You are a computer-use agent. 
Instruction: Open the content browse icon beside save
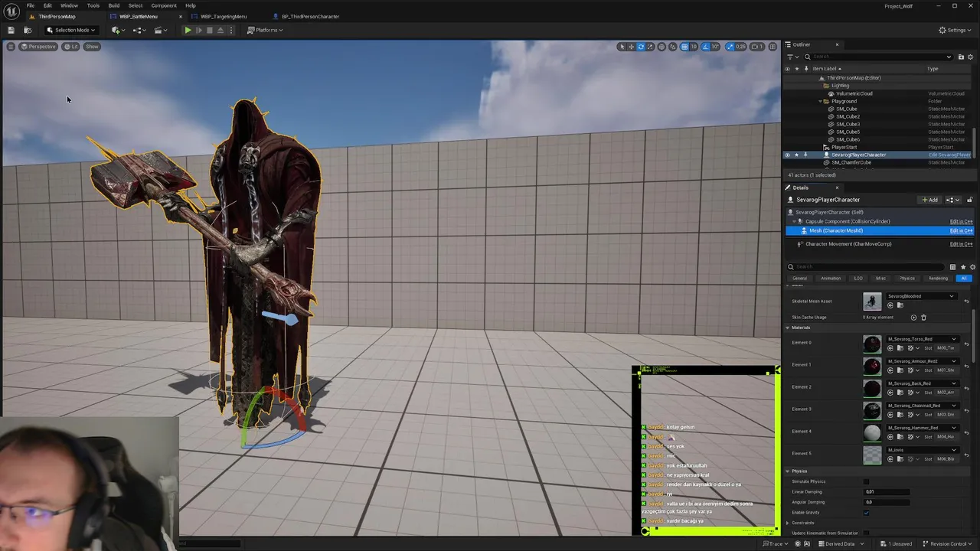tap(28, 30)
